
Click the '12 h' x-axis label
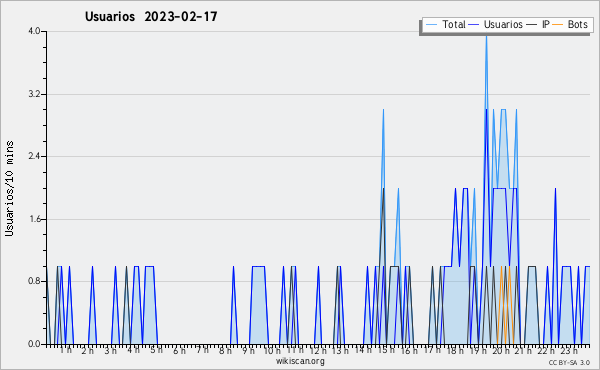tap(318, 351)
